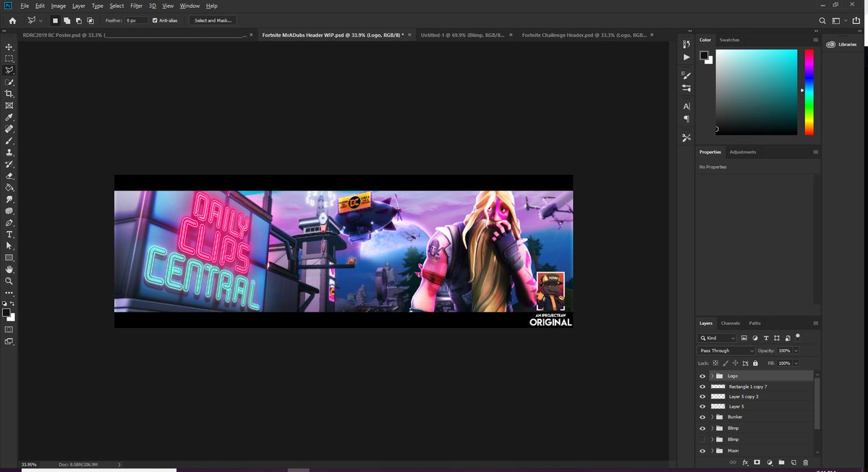Hide the Layer 5 copy 3 layer
The image size is (868, 472).
[x=702, y=397]
